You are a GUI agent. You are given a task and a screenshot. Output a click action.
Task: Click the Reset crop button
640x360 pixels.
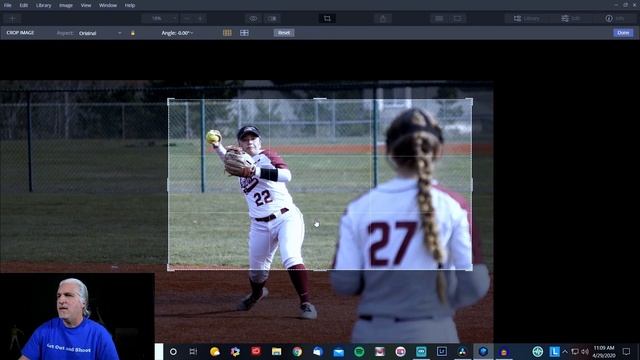tap(284, 33)
